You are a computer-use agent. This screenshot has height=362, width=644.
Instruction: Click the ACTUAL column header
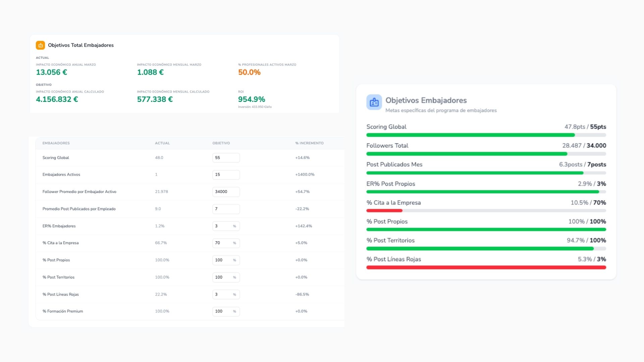162,143
